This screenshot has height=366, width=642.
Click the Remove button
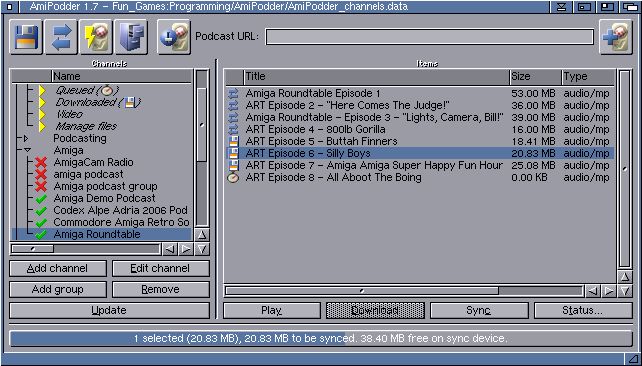tap(160, 289)
